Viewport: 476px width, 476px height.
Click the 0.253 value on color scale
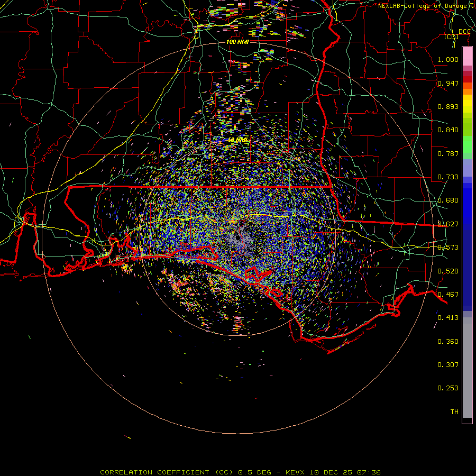tap(448, 388)
